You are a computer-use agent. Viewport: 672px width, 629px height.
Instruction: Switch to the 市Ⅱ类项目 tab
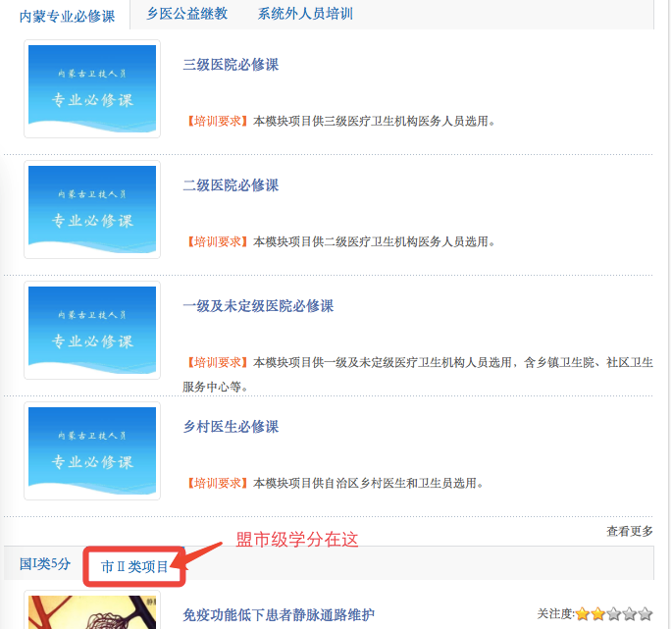tap(134, 567)
